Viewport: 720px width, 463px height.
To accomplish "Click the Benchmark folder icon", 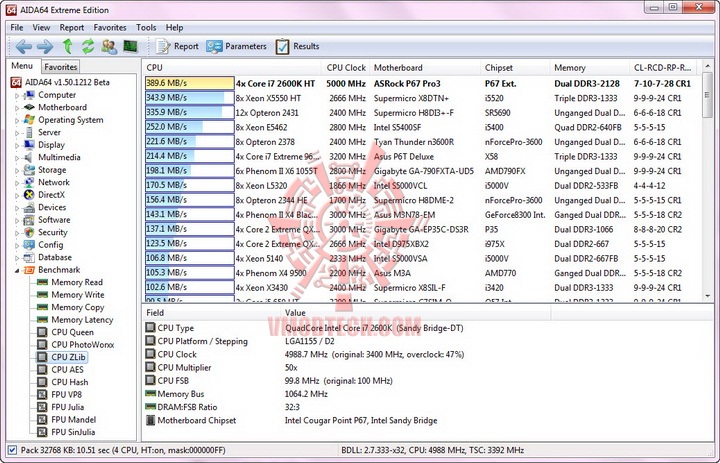I will pos(29,270).
